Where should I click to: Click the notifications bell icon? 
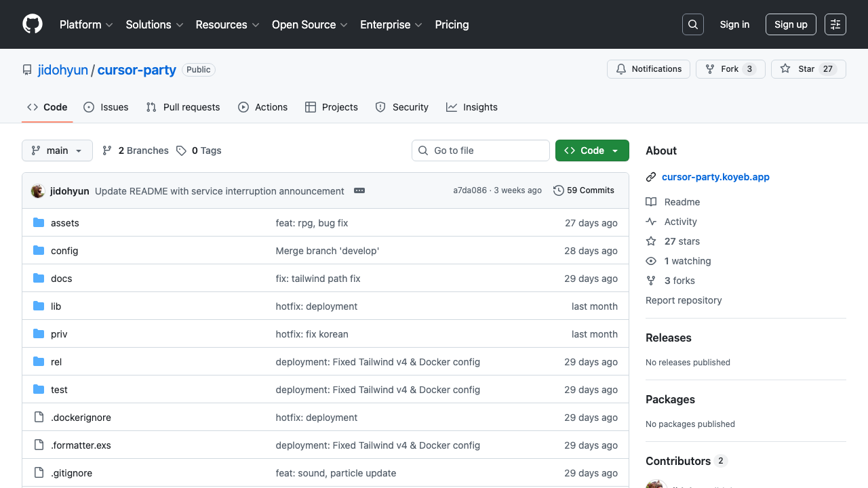coord(620,68)
